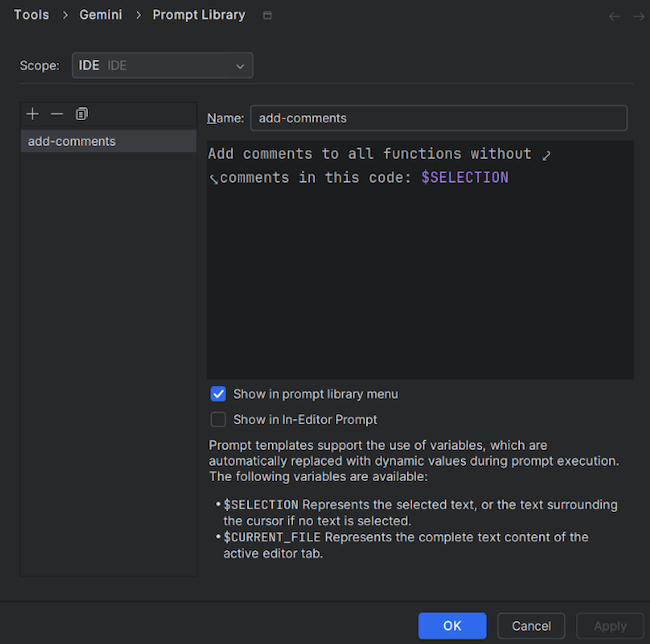Click the wrap continuation icon before 'comments'

pyautogui.click(x=213, y=179)
